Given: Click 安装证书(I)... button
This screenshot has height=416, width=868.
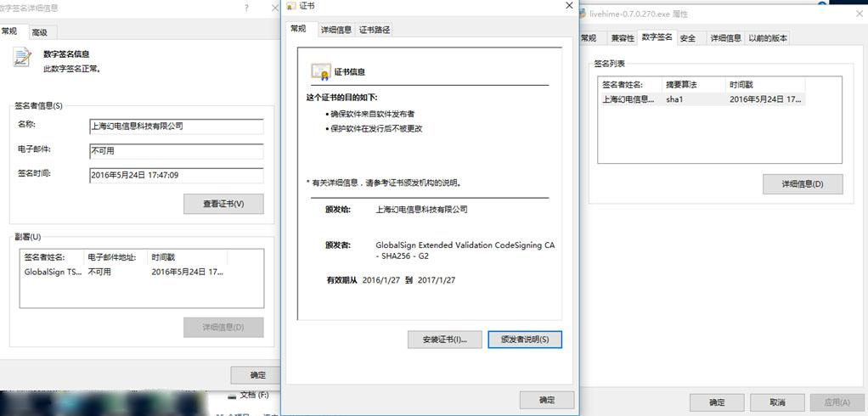Looking at the screenshot, I should point(444,340).
